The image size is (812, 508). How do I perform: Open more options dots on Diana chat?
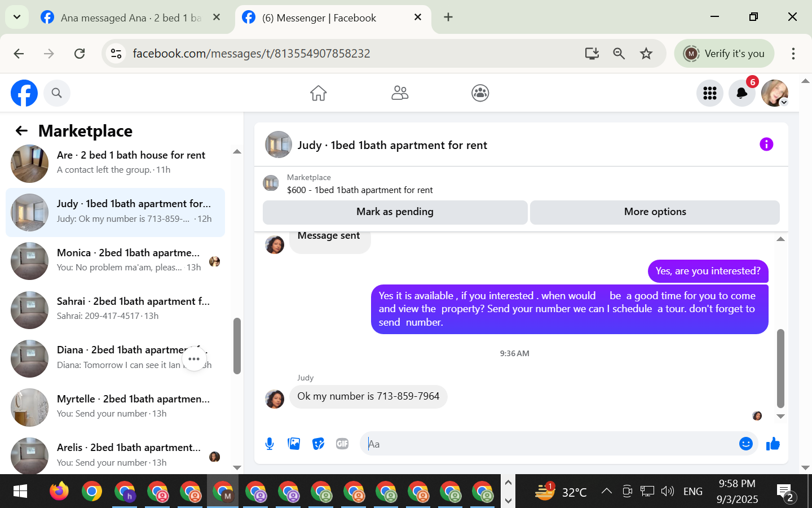tap(194, 359)
